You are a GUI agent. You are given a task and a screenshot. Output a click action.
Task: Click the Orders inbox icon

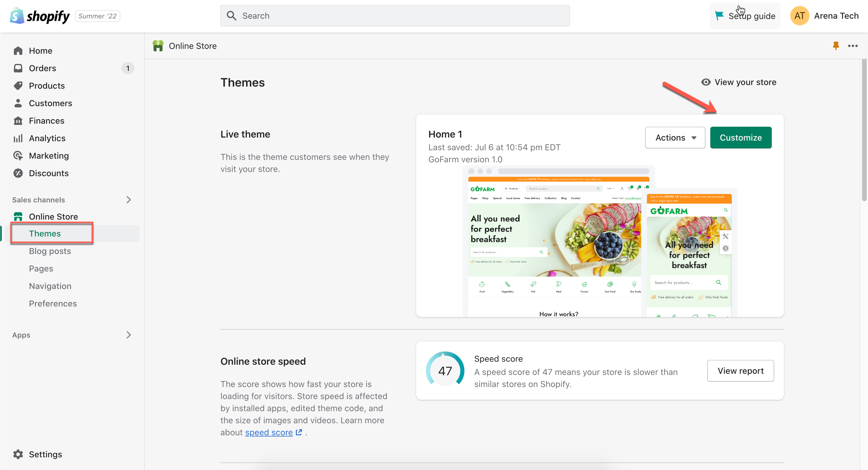[18, 68]
